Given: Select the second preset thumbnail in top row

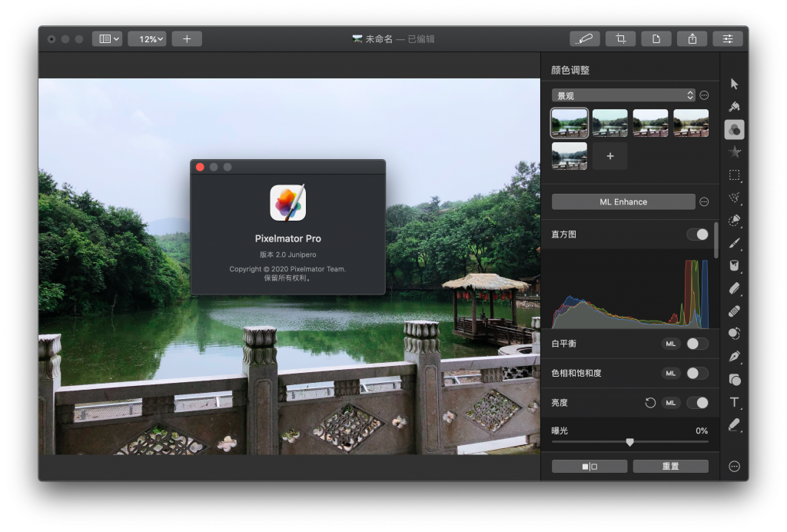Looking at the screenshot, I should (x=609, y=123).
